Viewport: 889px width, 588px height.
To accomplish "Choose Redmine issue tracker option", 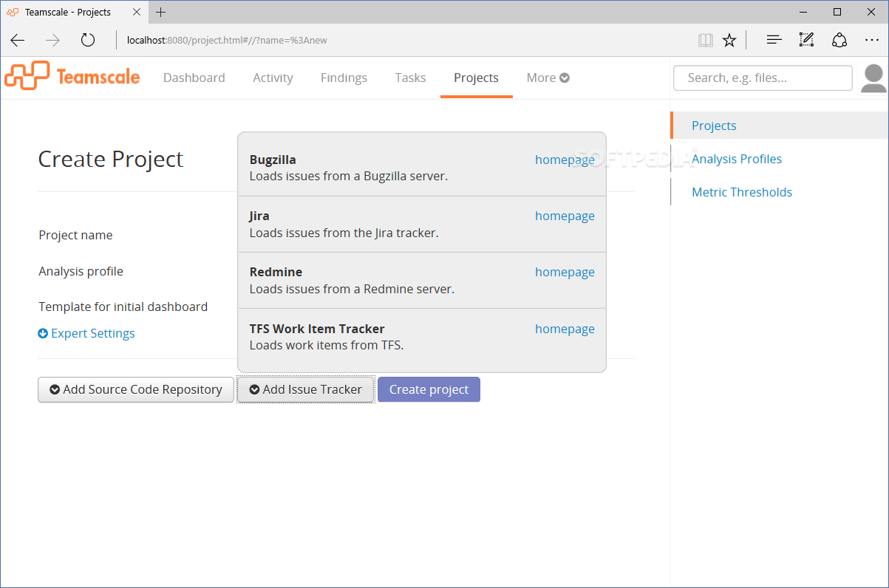I will (422, 280).
